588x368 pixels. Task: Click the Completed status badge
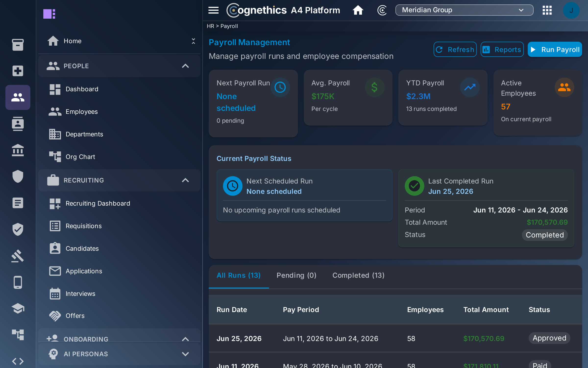545,235
